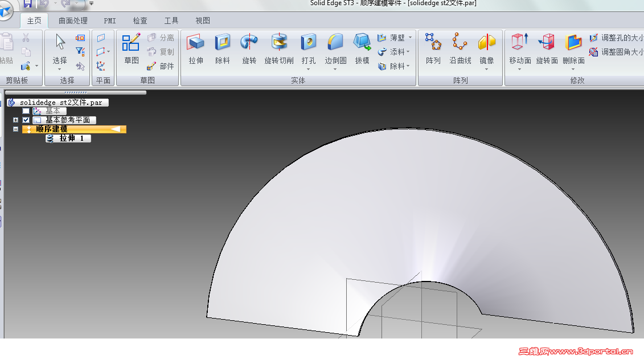Expand the small 除料 dropdown arrow
The width and height of the screenshot is (644, 359).
pos(408,66)
